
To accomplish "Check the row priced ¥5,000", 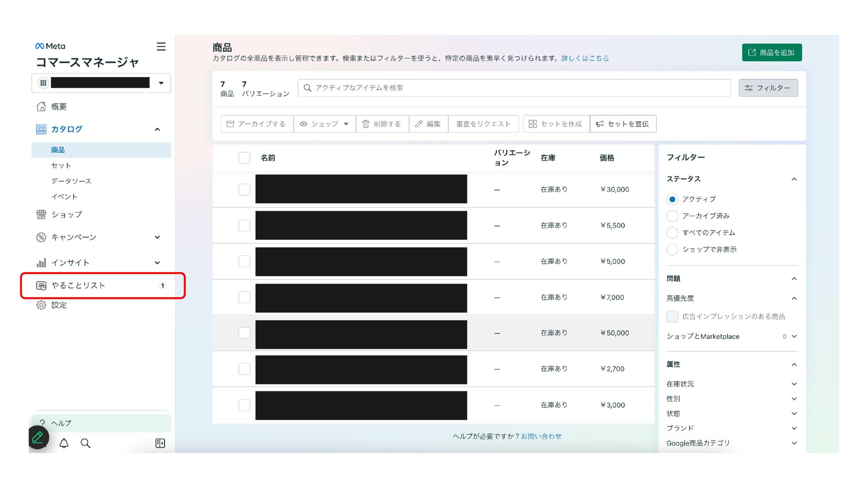I will 244,261.
